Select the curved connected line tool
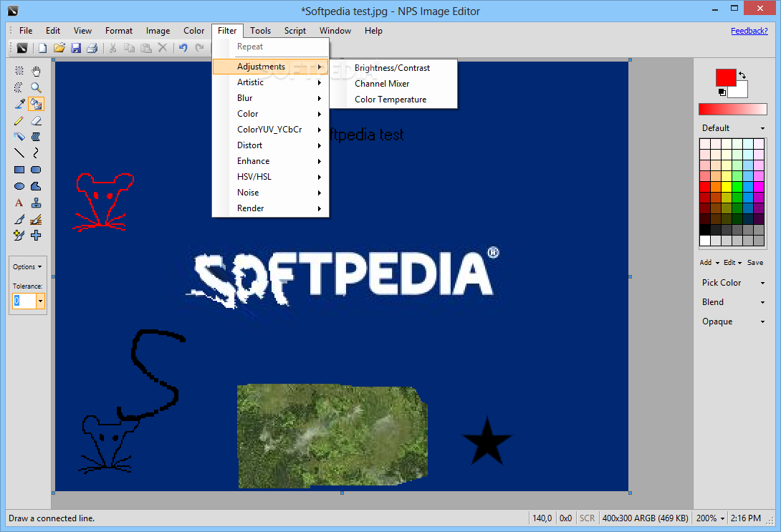Screen dimensions: 781x532 pyautogui.click(x=36, y=153)
